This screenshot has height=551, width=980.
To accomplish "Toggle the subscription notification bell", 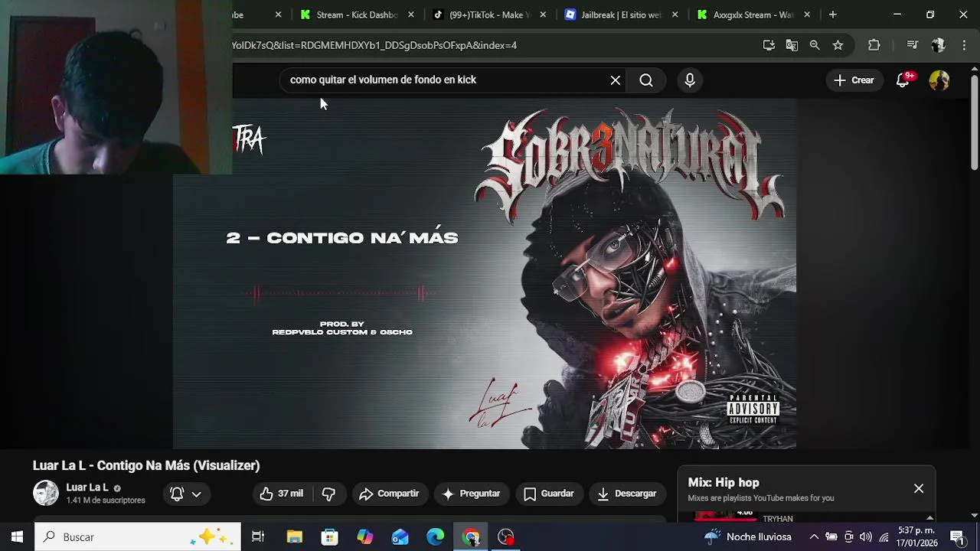I will coord(177,494).
